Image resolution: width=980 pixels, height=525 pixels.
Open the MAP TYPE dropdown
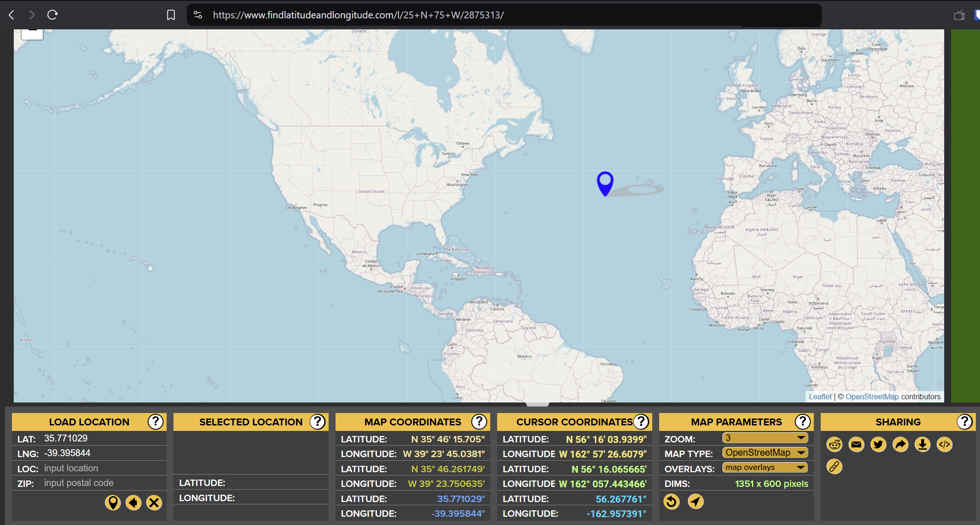pyautogui.click(x=765, y=452)
